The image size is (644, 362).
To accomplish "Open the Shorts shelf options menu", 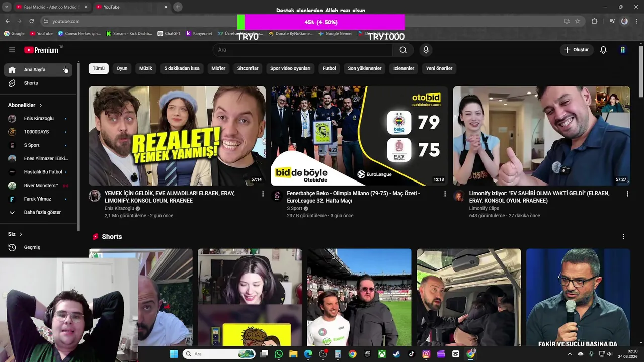I will [x=623, y=237].
